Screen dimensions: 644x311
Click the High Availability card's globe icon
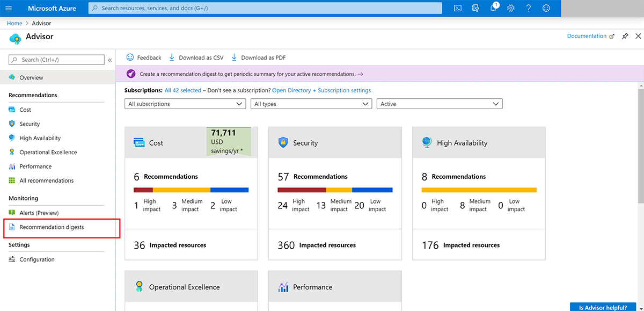[x=427, y=143]
